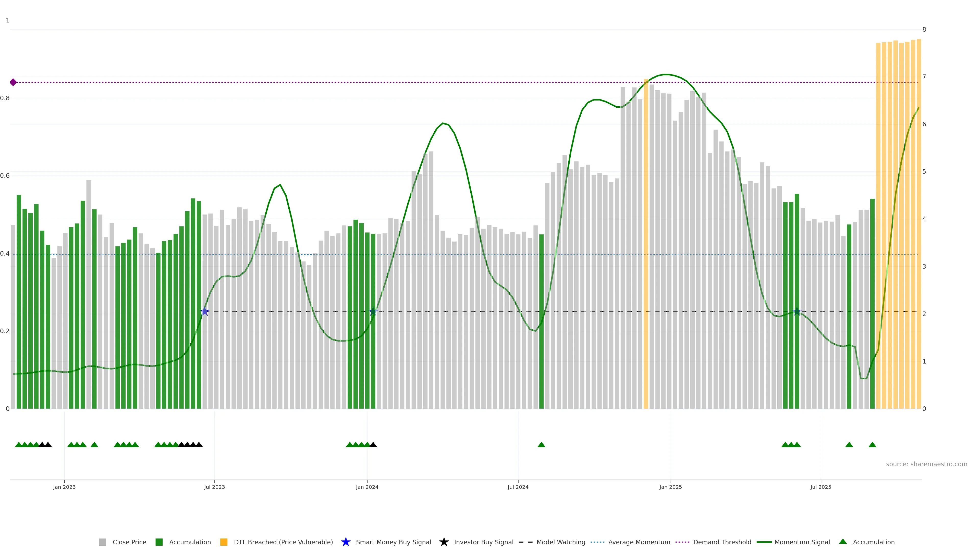The height and width of the screenshot is (551, 980).
Task: Click the Jul 2025 x-axis label
Action: point(820,487)
